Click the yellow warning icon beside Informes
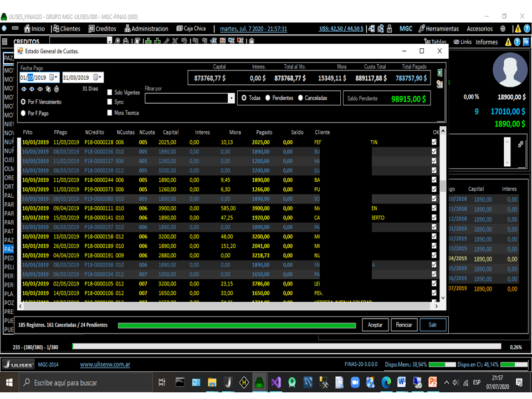Screen dimensions: 532x399 508,42
